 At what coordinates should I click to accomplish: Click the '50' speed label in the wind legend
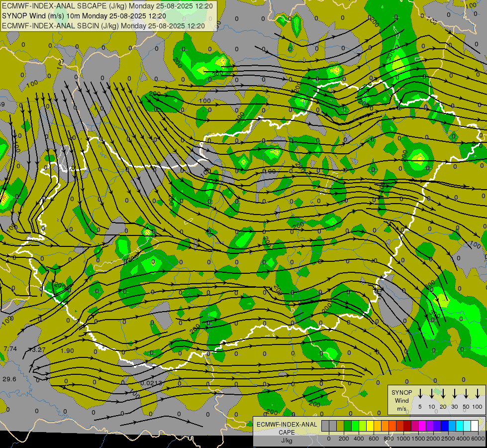466,407
